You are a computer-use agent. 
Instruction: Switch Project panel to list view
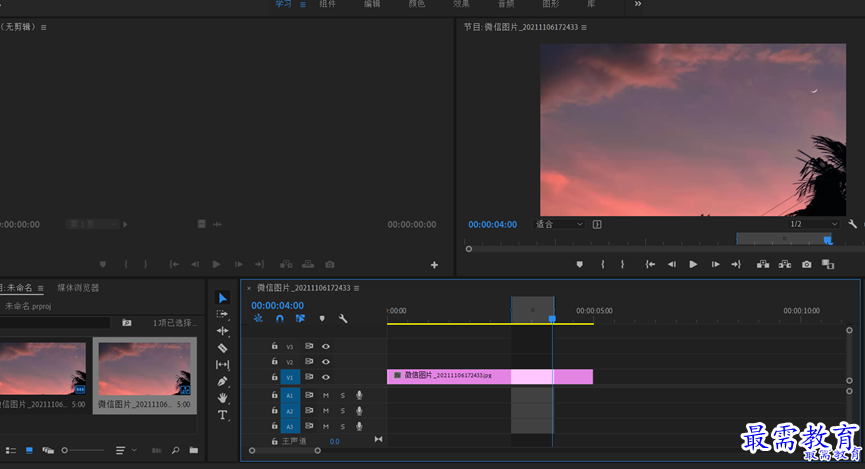coord(11,450)
